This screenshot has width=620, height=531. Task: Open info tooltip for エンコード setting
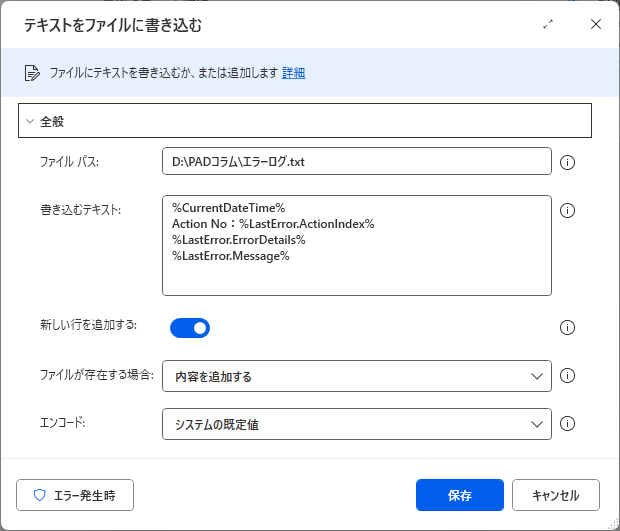[x=567, y=424]
